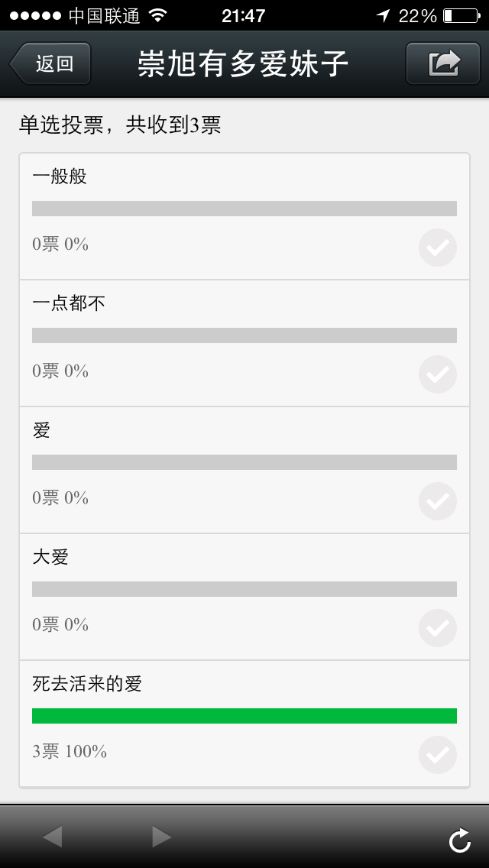Tap the share icon in the header
Viewport: 489px width, 868px height.
coord(443,63)
